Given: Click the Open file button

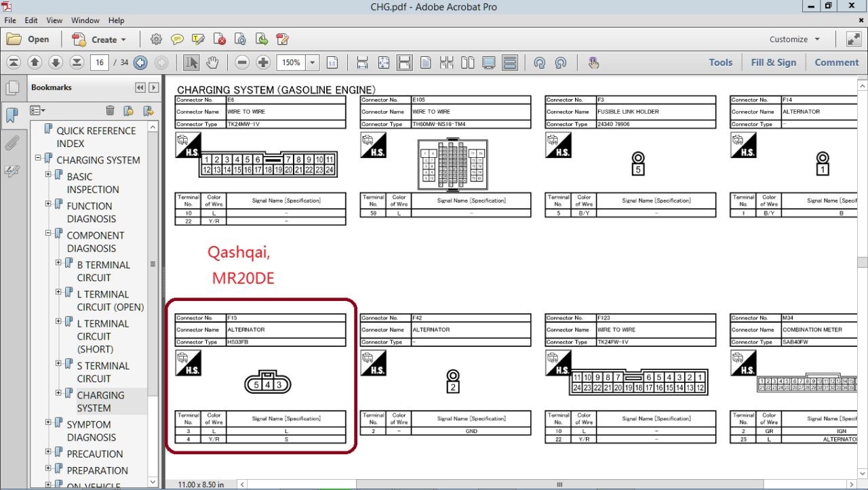Looking at the screenshot, I should coord(28,39).
